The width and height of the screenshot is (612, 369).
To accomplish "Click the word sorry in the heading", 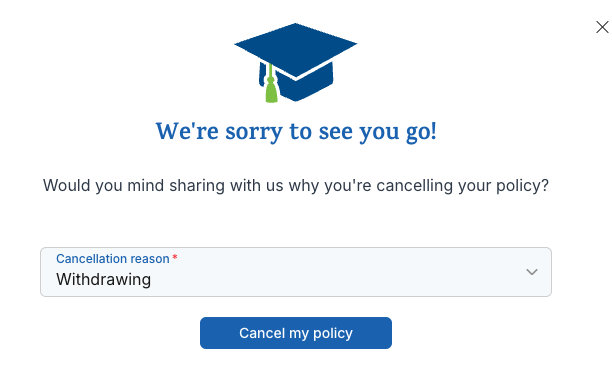I will pos(254,133).
